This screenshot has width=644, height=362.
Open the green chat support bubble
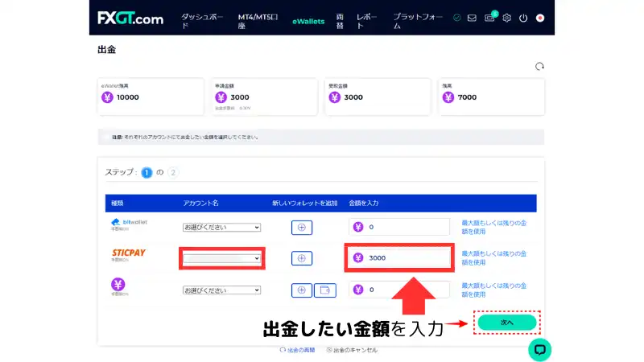pos(539,348)
